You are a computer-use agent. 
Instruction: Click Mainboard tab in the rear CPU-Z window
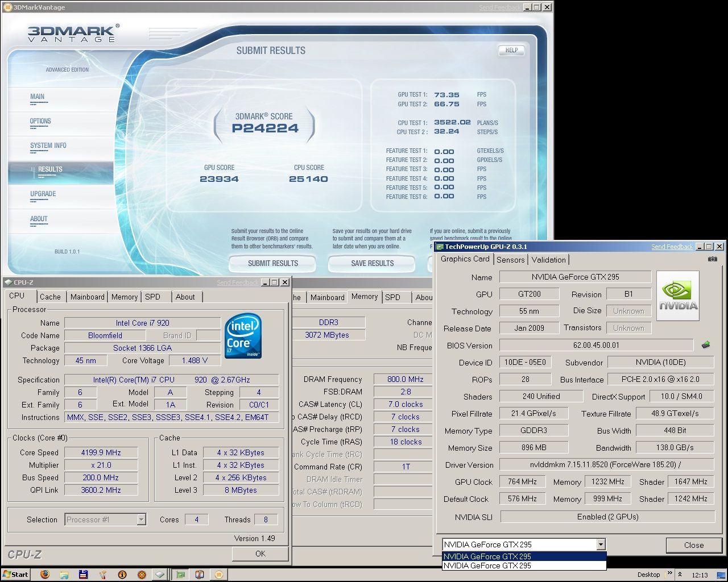pyautogui.click(x=328, y=297)
